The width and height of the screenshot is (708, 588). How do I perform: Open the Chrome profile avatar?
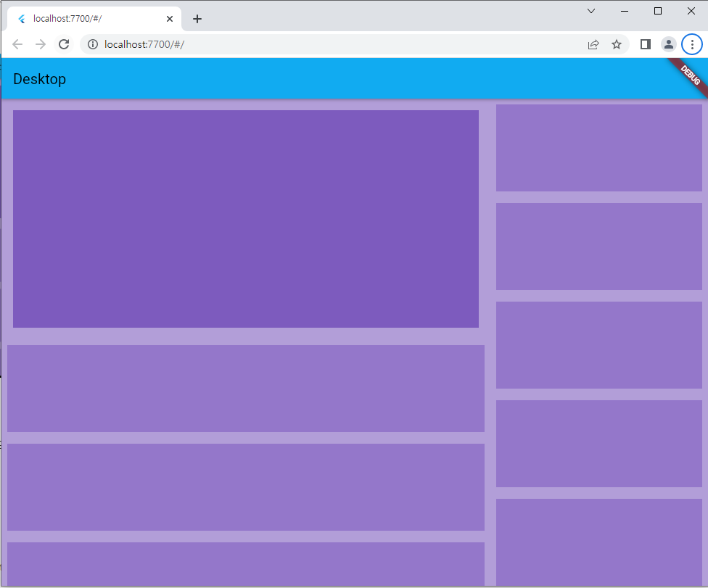(x=669, y=44)
